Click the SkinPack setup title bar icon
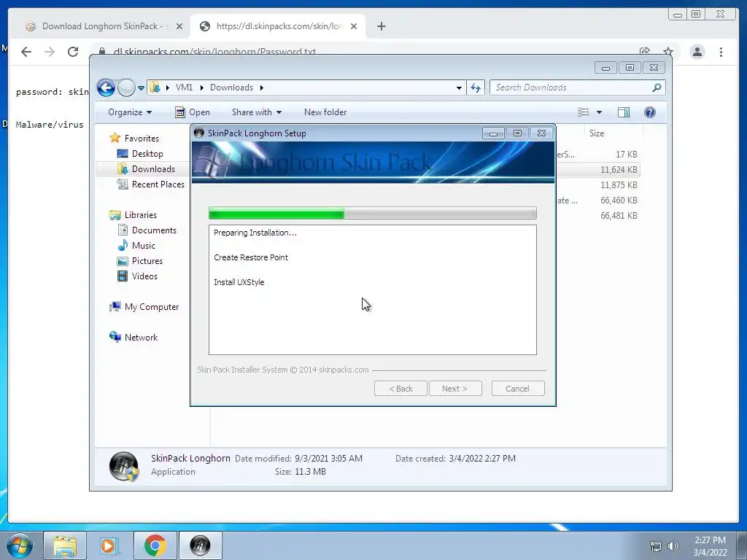Viewport: 747px width, 560px height. (x=199, y=133)
